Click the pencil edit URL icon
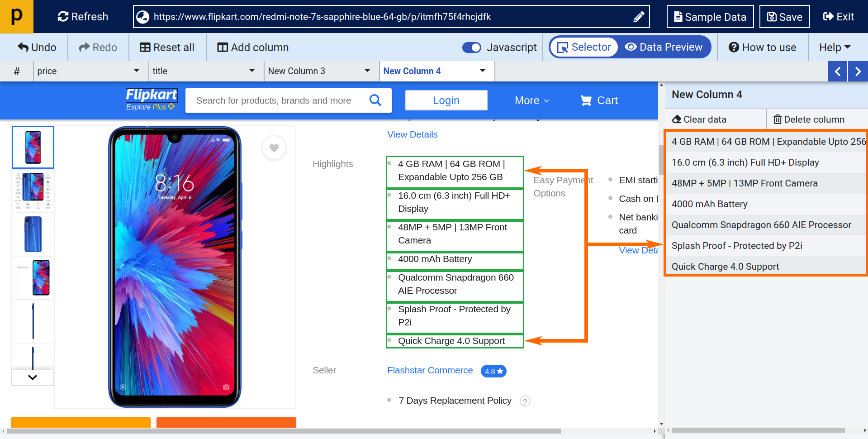Image resolution: width=868 pixels, height=439 pixels. (638, 17)
